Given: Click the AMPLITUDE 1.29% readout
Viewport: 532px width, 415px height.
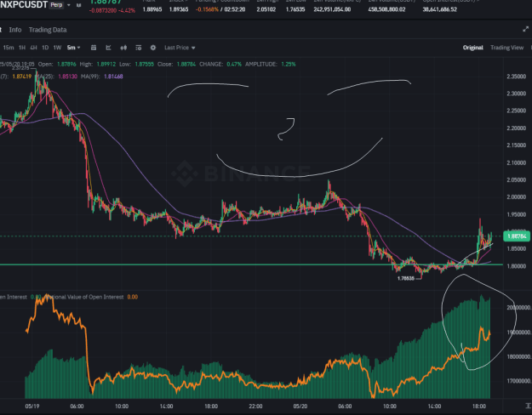Looking at the screenshot, I should coord(271,64).
